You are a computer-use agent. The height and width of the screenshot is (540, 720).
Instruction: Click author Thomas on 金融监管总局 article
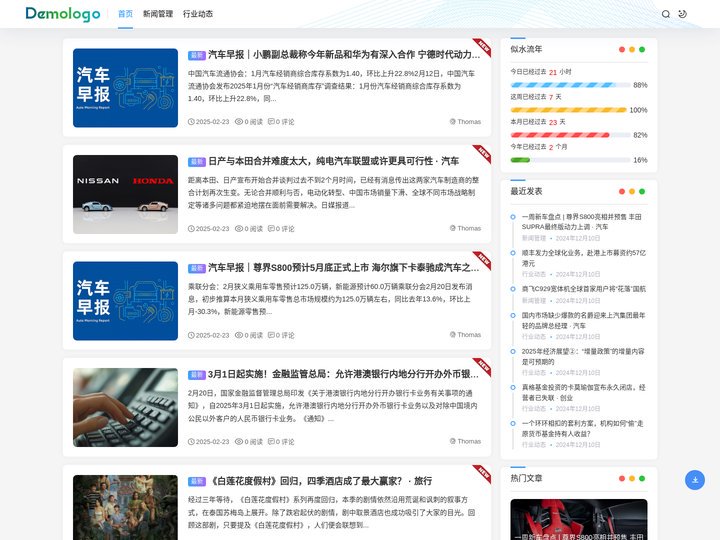point(465,441)
